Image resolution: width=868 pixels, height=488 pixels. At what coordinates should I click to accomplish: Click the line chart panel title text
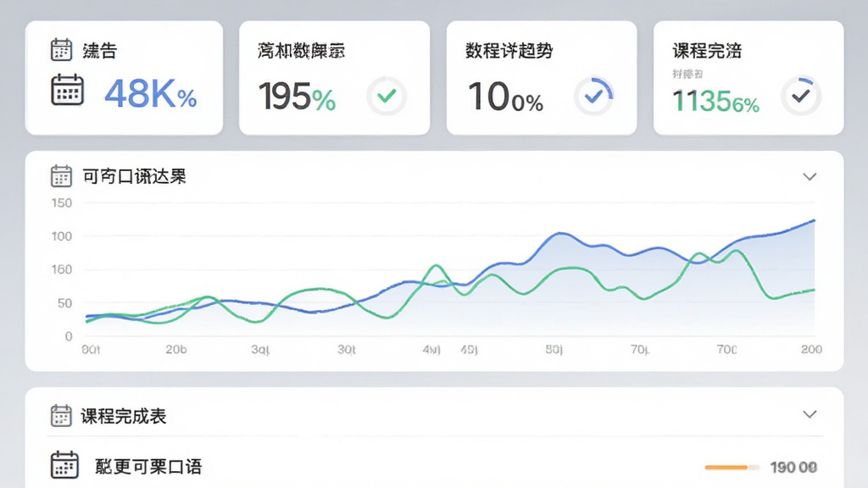(135, 176)
